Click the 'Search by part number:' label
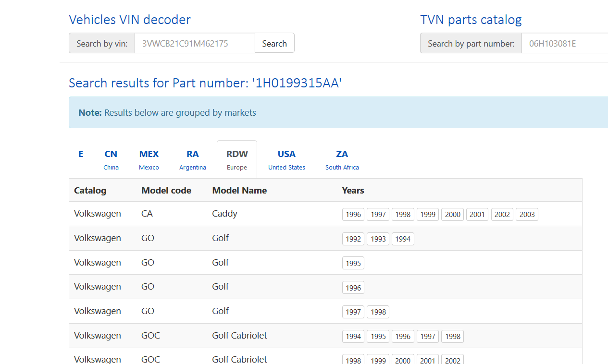Image resolution: width=608 pixels, height=364 pixels. pyautogui.click(x=471, y=43)
